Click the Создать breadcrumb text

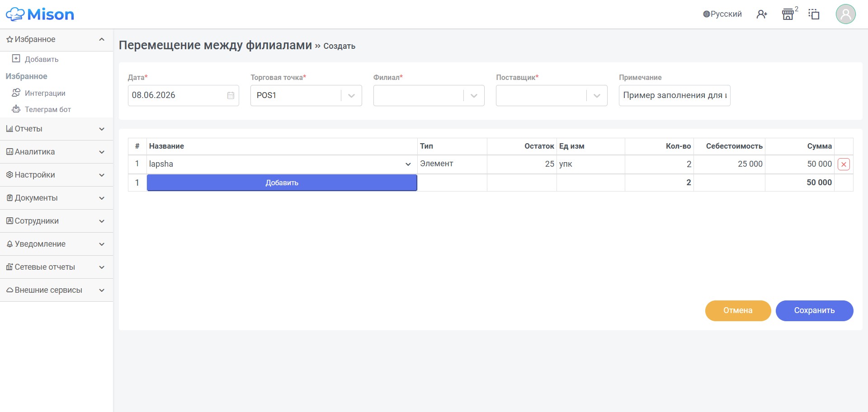[x=339, y=46]
